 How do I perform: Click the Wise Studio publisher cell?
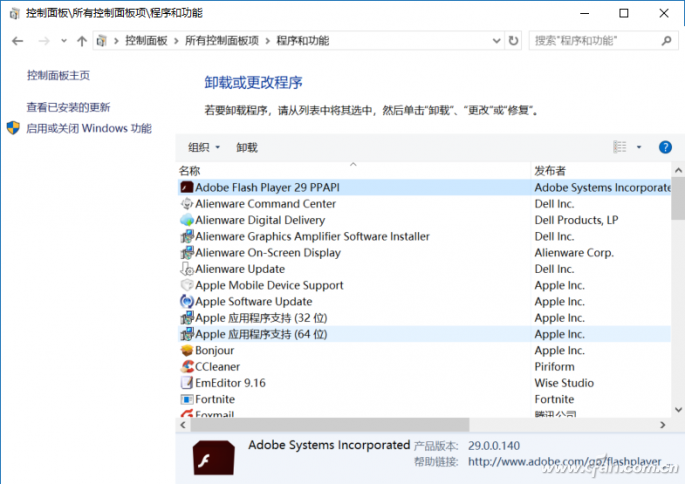point(564,383)
